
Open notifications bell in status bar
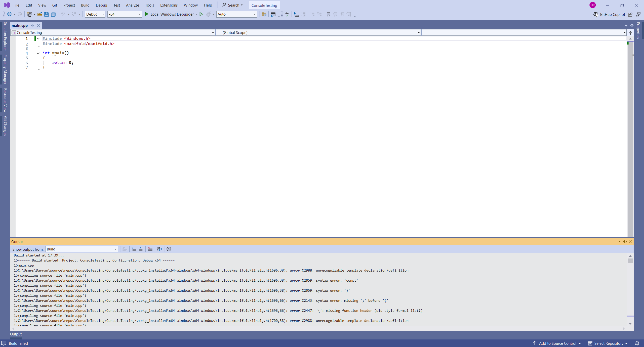point(637,343)
